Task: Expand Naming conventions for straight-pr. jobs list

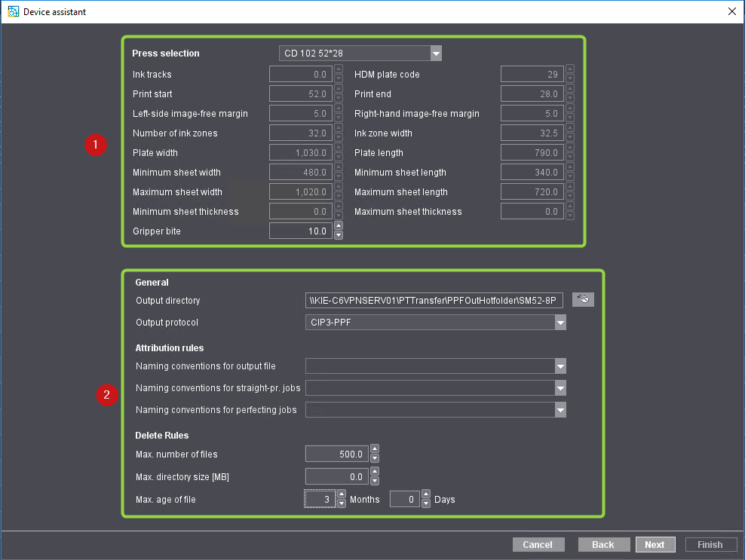Action: 560,388
